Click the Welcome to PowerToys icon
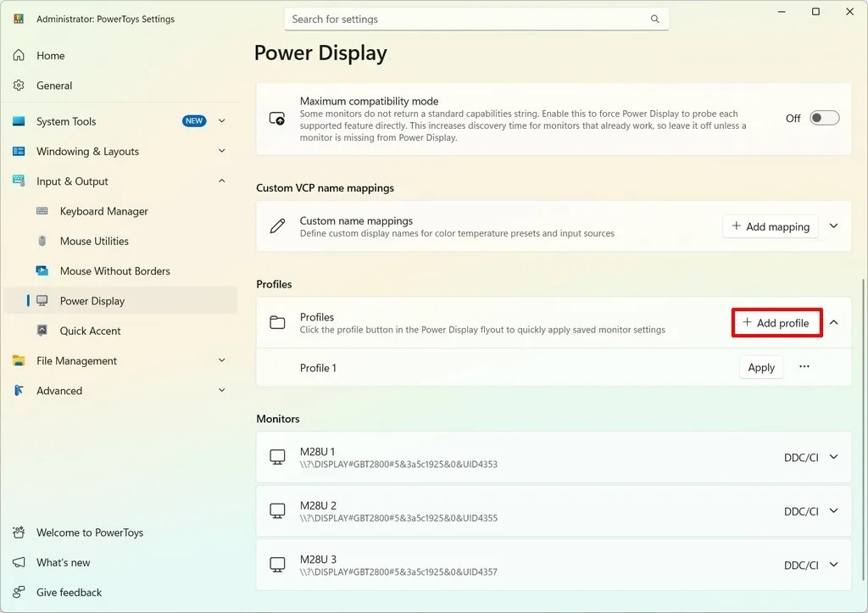The image size is (868, 613). click(19, 532)
